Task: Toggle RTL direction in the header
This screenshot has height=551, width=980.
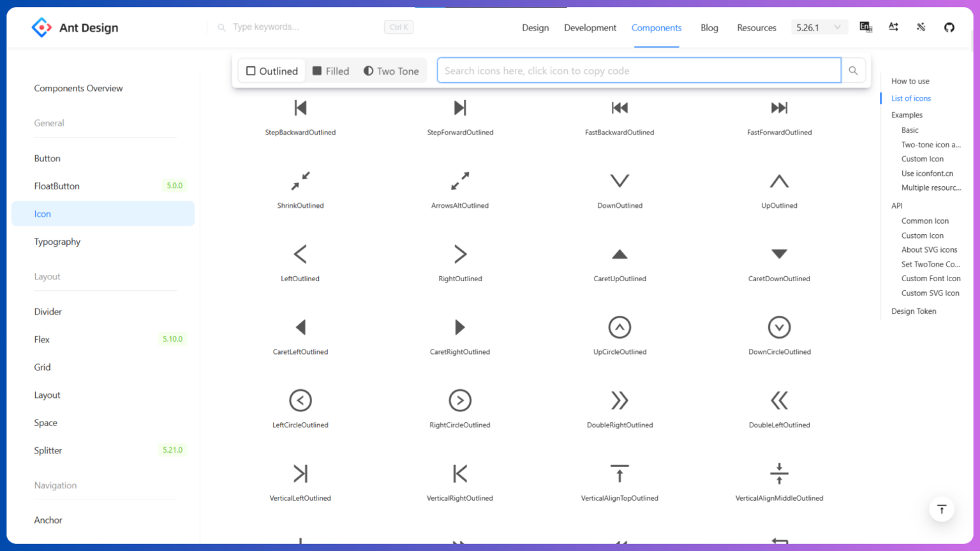Action: pyautogui.click(x=893, y=27)
